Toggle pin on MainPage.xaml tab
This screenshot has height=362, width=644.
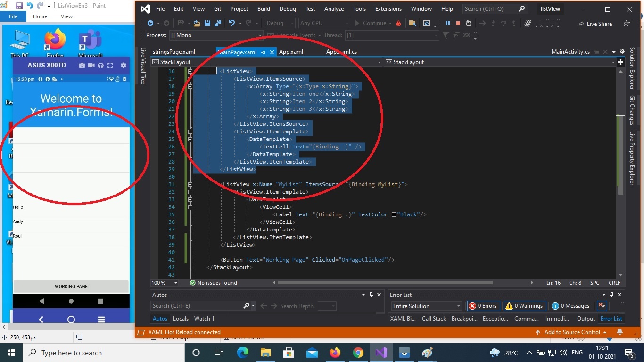pyautogui.click(x=264, y=52)
